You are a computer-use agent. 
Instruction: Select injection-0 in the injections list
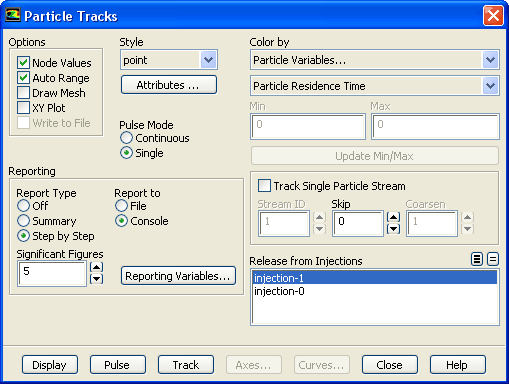(x=375, y=291)
